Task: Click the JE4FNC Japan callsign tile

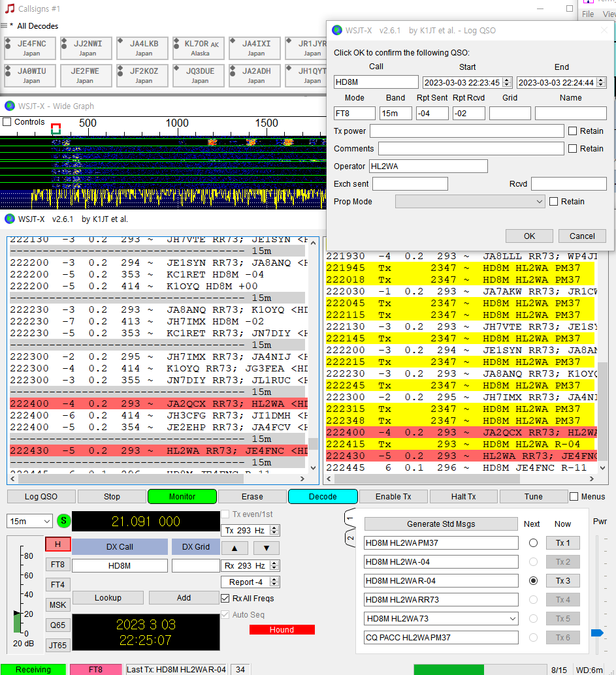Action: (31, 48)
